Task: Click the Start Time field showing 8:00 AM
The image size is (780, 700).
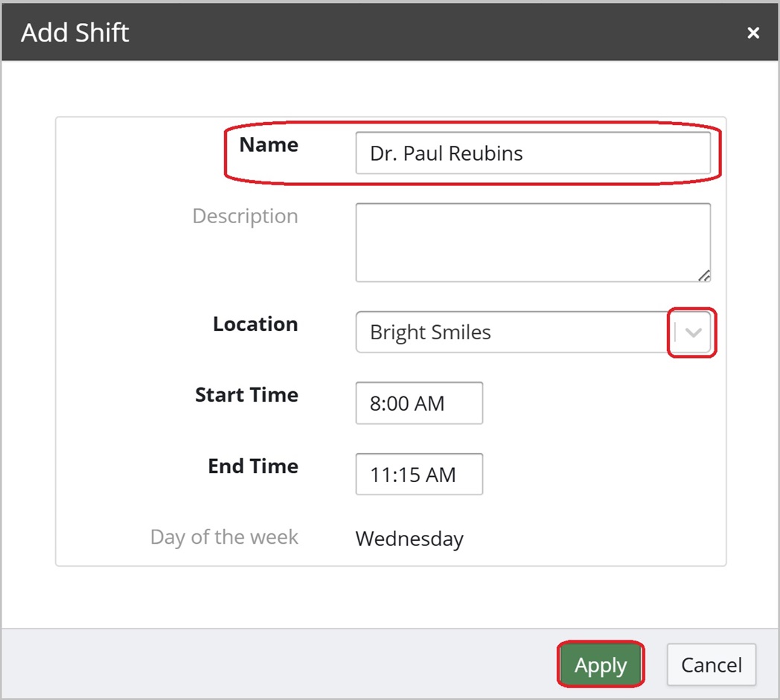Action: (419, 403)
